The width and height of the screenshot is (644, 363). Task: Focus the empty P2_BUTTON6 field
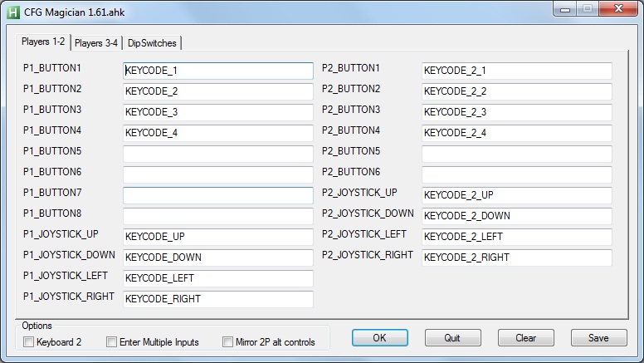516,174
